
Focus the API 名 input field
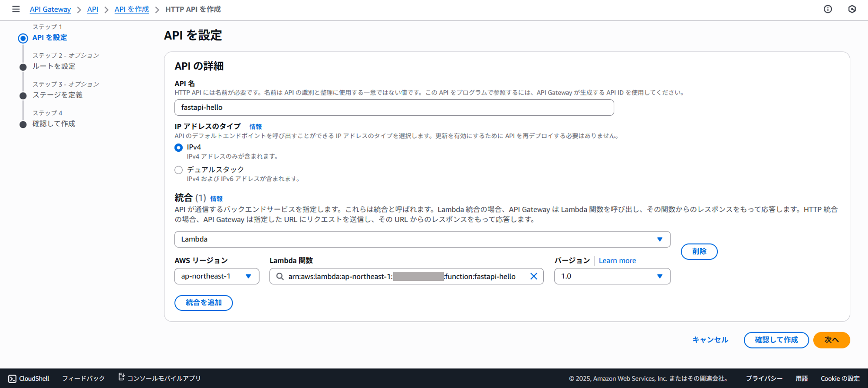pos(394,108)
